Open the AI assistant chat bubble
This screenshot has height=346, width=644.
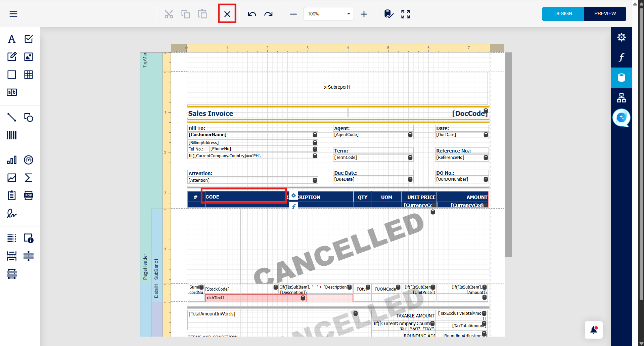[622, 118]
